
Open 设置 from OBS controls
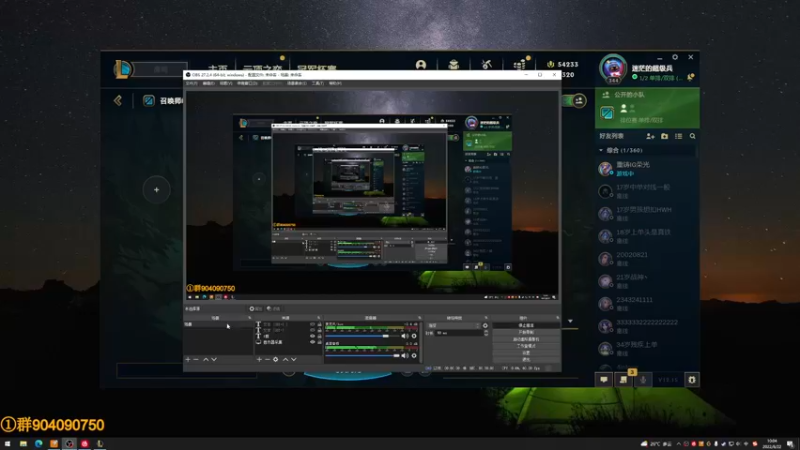tap(526, 353)
